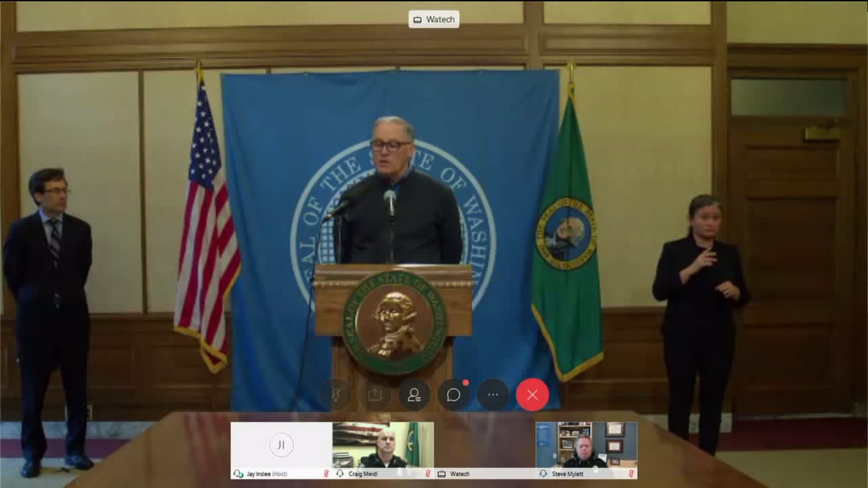Select Steve Mylett's video thumbnail
Viewport: 868px width, 488px height.
pos(586,445)
